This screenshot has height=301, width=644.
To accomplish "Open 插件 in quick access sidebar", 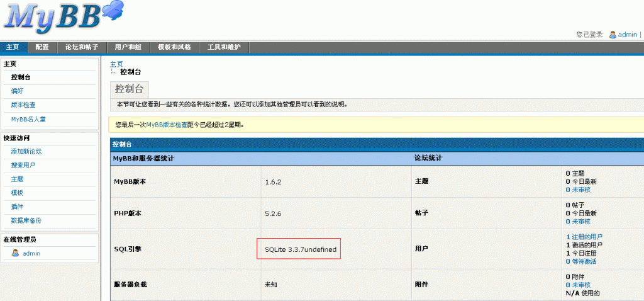I will [x=17, y=207].
